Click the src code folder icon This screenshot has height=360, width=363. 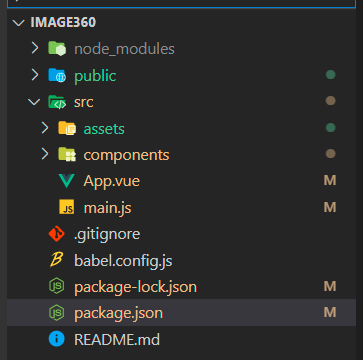click(x=57, y=102)
